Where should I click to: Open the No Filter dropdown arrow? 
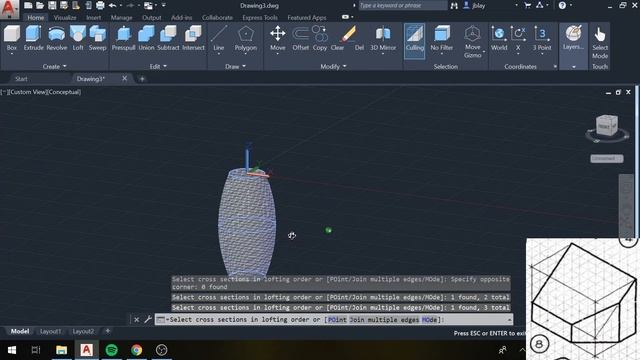coord(442,54)
